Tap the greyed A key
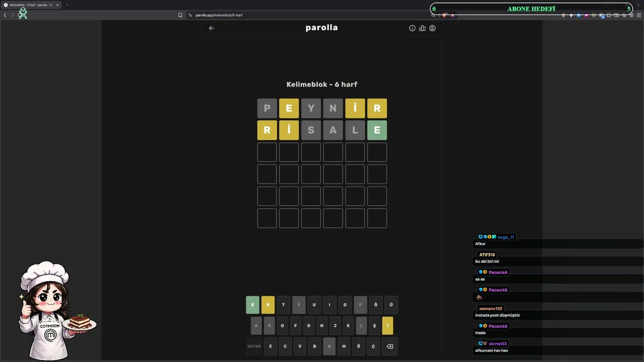The width and height of the screenshot is (644, 362). point(256,326)
